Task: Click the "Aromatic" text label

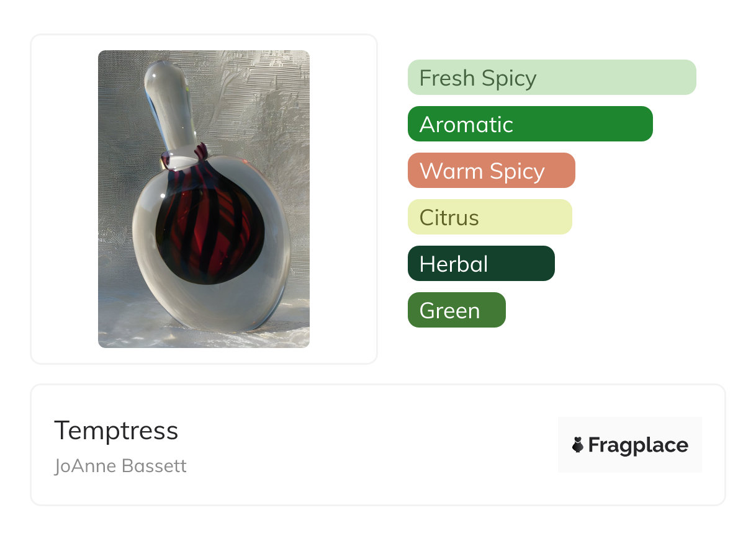Action: coord(466,125)
